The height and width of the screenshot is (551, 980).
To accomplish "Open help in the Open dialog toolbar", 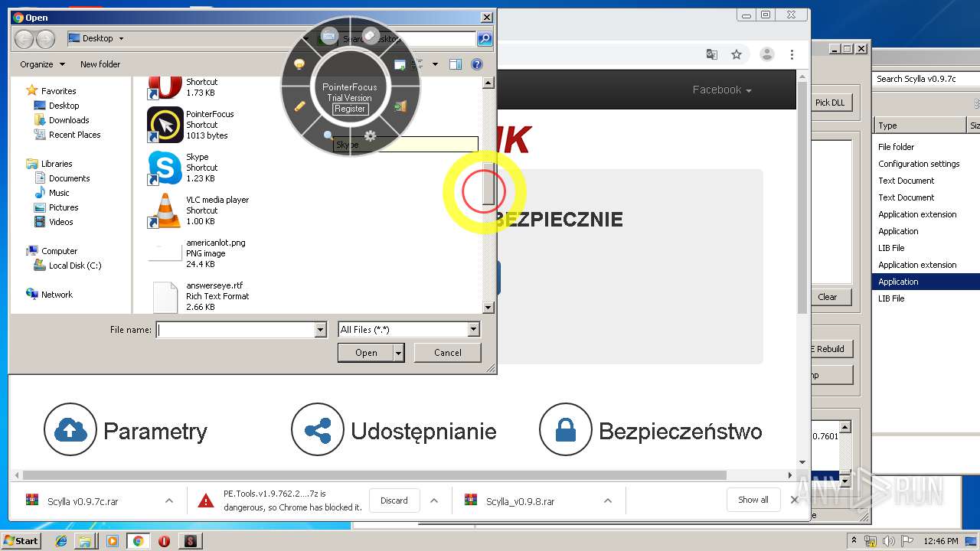I will point(477,64).
